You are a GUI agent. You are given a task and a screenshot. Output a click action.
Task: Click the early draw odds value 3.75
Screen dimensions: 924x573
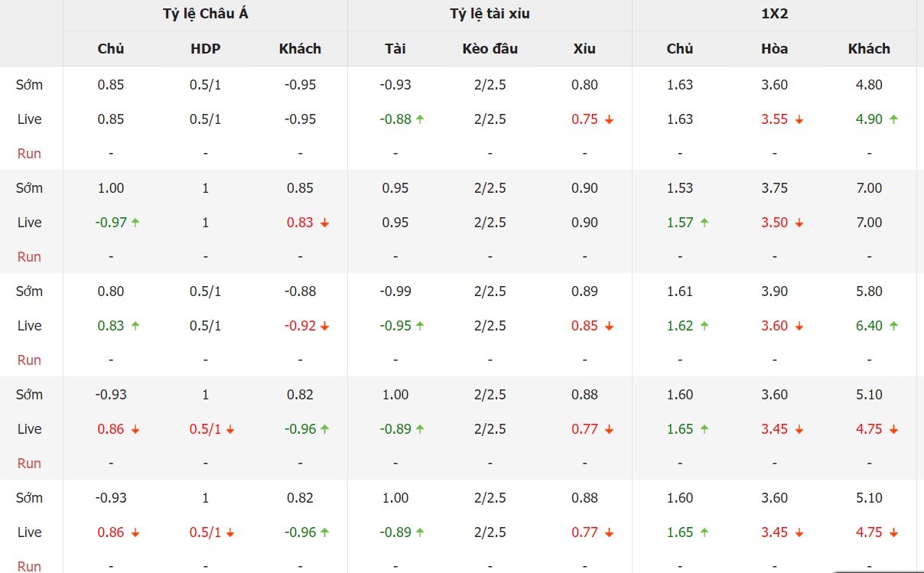point(775,188)
